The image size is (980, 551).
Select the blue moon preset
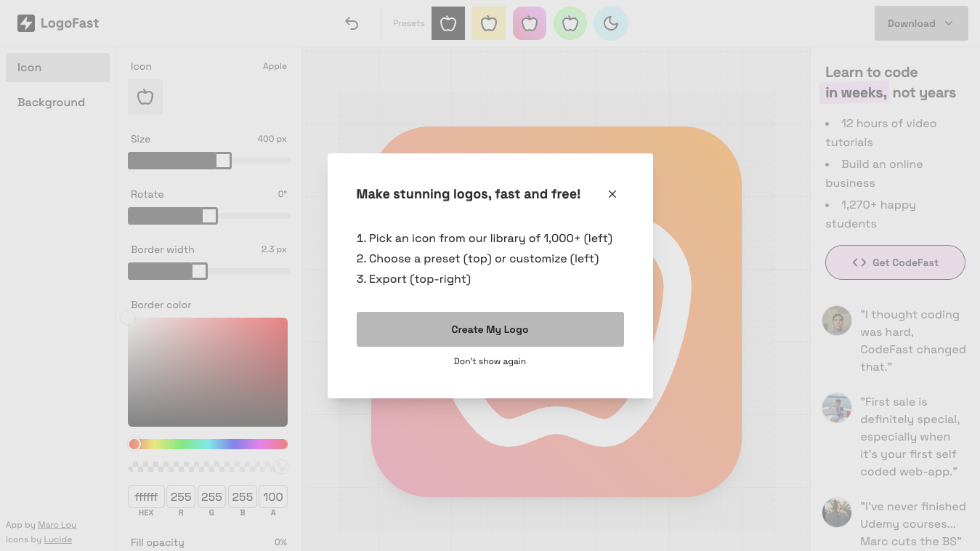click(x=611, y=23)
